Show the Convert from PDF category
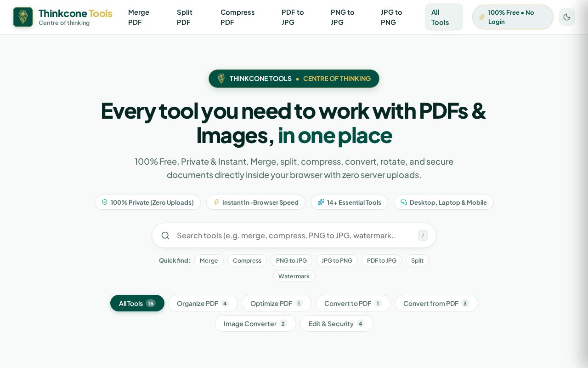The width and height of the screenshot is (588, 368). click(436, 303)
